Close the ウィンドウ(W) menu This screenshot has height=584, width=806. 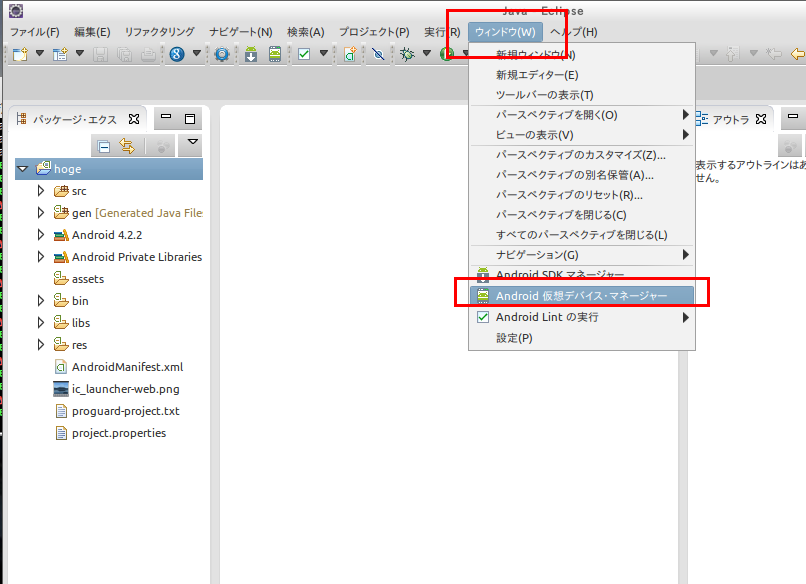[505, 32]
